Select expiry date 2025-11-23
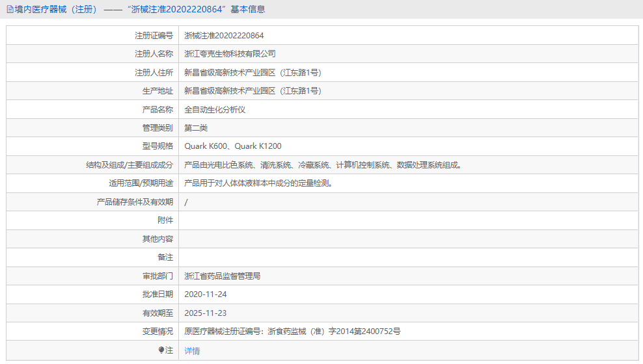Image resolution: width=643 pixels, height=364 pixels. (206, 313)
